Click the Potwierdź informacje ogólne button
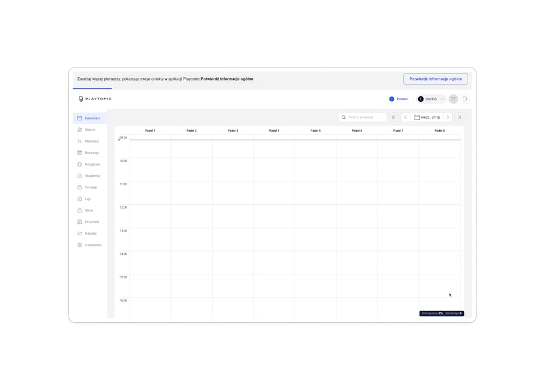Screen dimensions: 545x392 click(435, 78)
